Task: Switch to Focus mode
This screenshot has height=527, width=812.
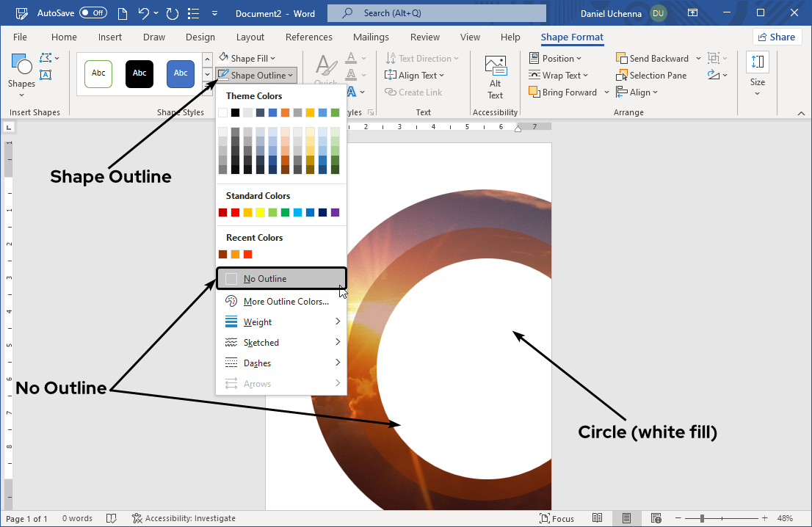Action: coord(557,518)
